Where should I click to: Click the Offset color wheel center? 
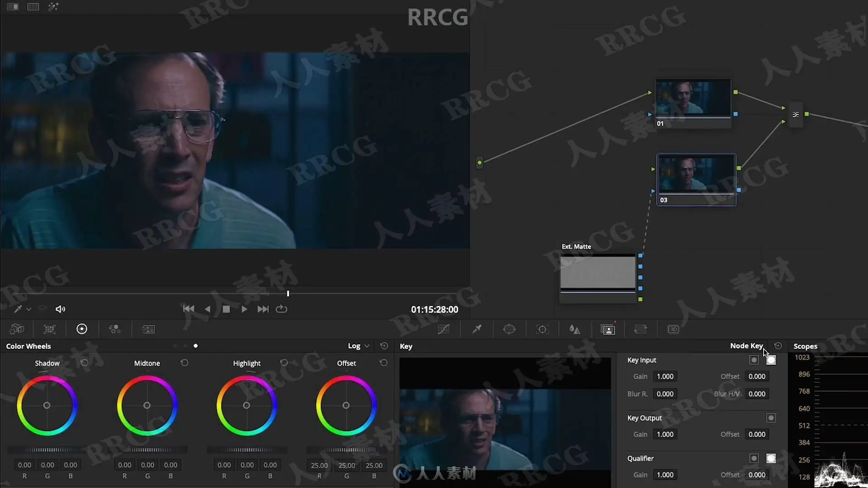[346, 405]
